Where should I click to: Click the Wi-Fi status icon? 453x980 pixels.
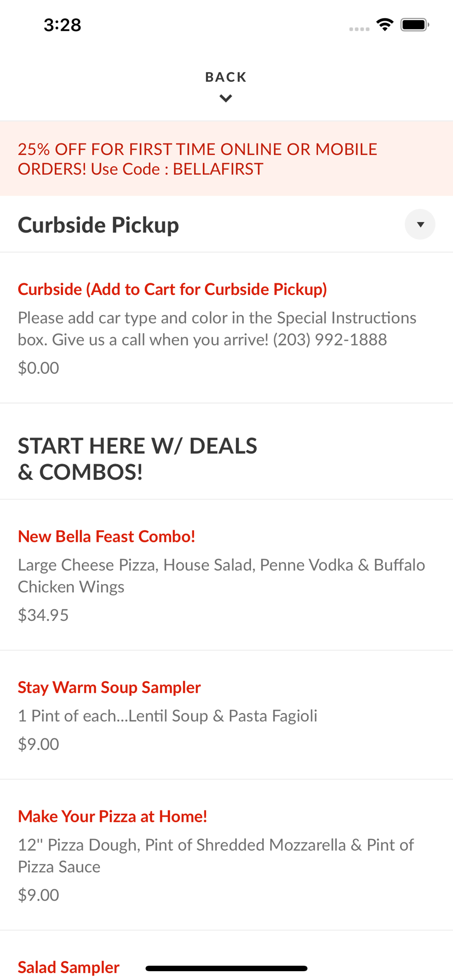[x=385, y=24]
